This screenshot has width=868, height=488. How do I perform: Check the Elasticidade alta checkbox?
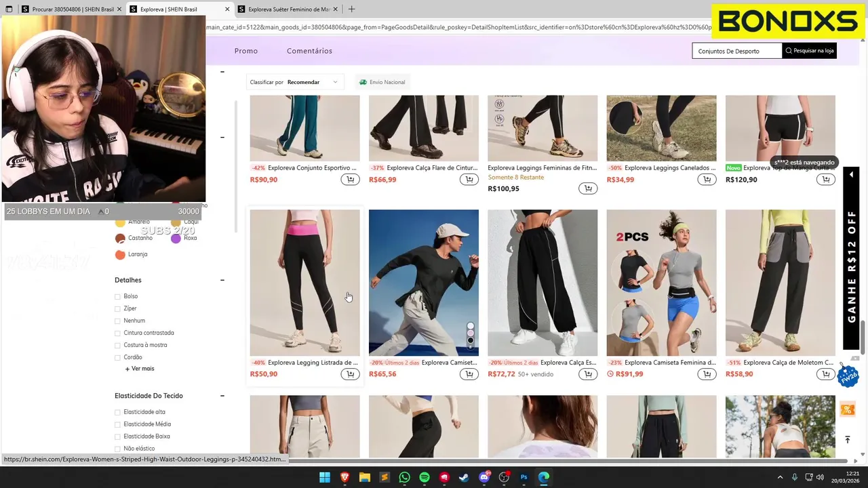click(x=117, y=413)
